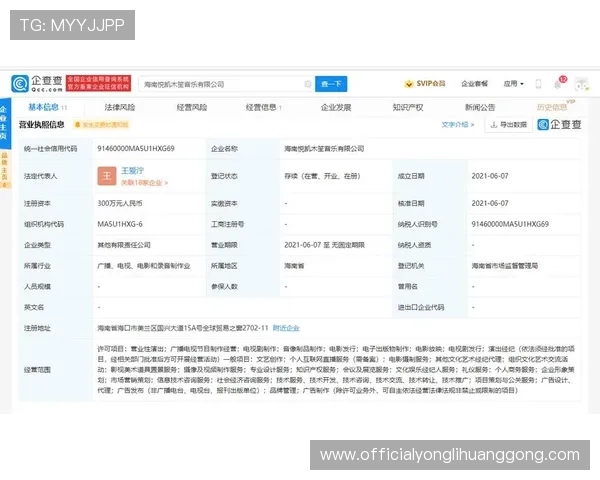This screenshot has height=480, width=600.
Task: Switch to 新闻公告 tab
Action: (480, 107)
